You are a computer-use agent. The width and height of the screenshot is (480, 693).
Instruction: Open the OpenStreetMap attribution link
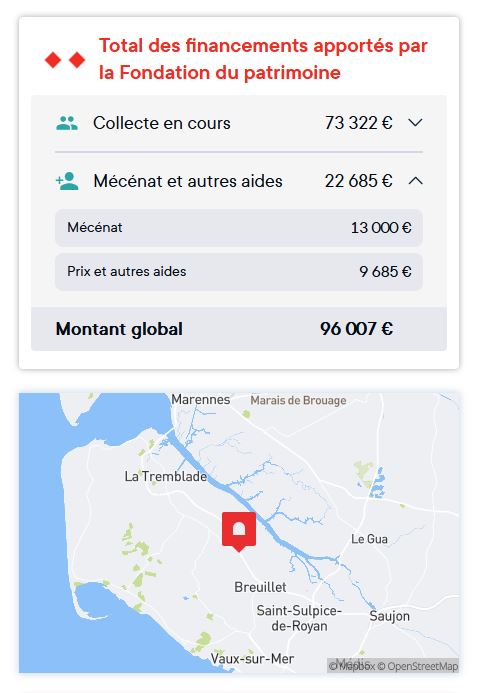pos(417,666)
